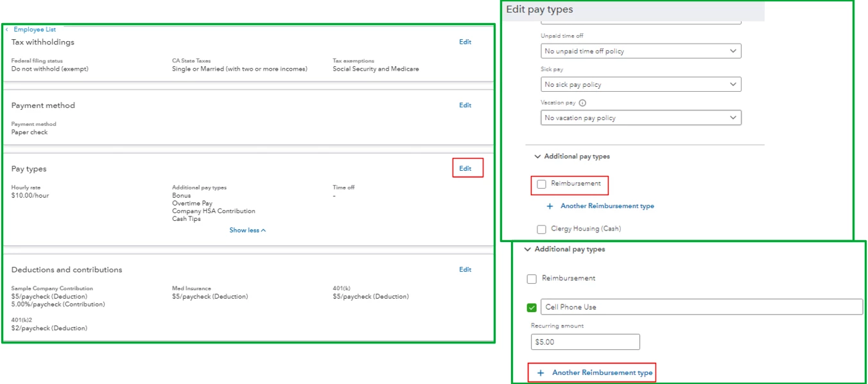Click the Vacation pay info icon

[582, 103]
